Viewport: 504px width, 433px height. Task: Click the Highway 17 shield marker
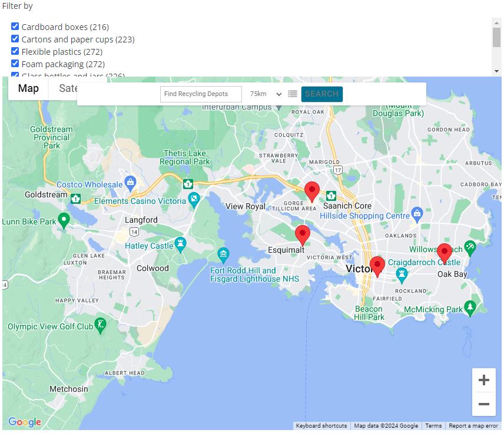click(x=337, y=170)
